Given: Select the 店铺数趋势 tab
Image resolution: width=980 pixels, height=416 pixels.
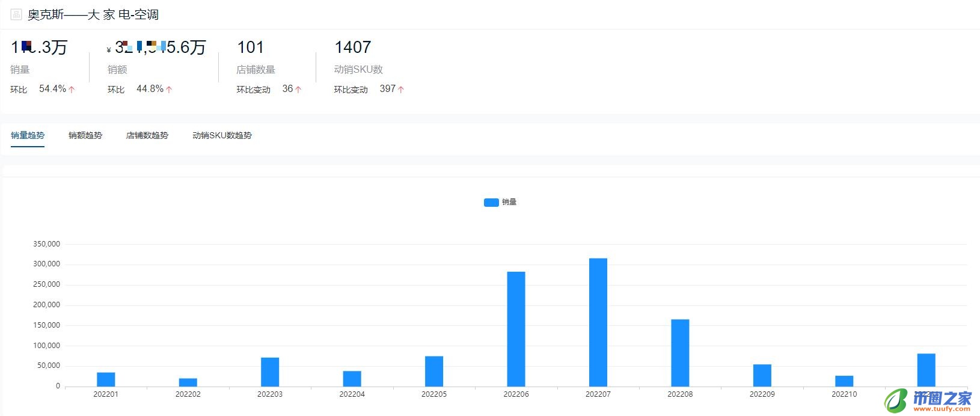Looking at the screenshot, I should coord(147,135).
